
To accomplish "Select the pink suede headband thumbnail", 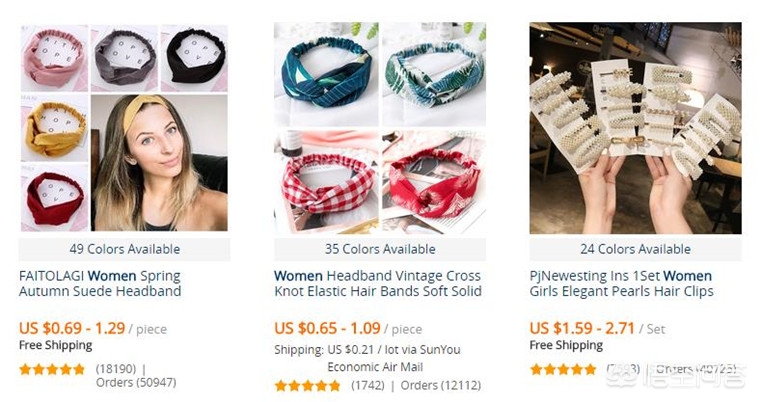I will coord(55,58).
